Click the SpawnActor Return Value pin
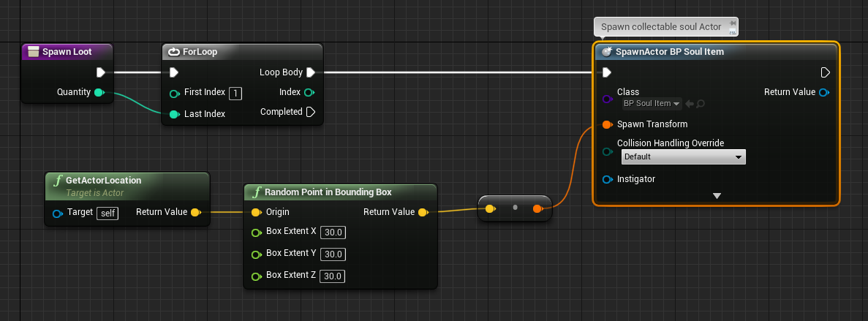 click(823, 92)
